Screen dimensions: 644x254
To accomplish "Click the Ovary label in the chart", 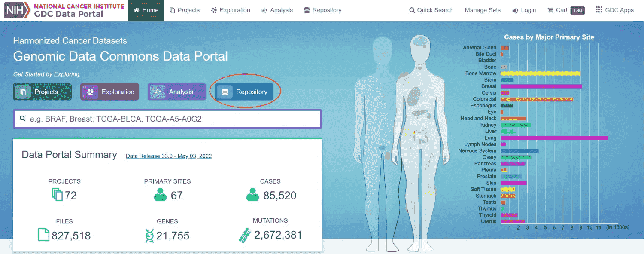I will (489, 157).
